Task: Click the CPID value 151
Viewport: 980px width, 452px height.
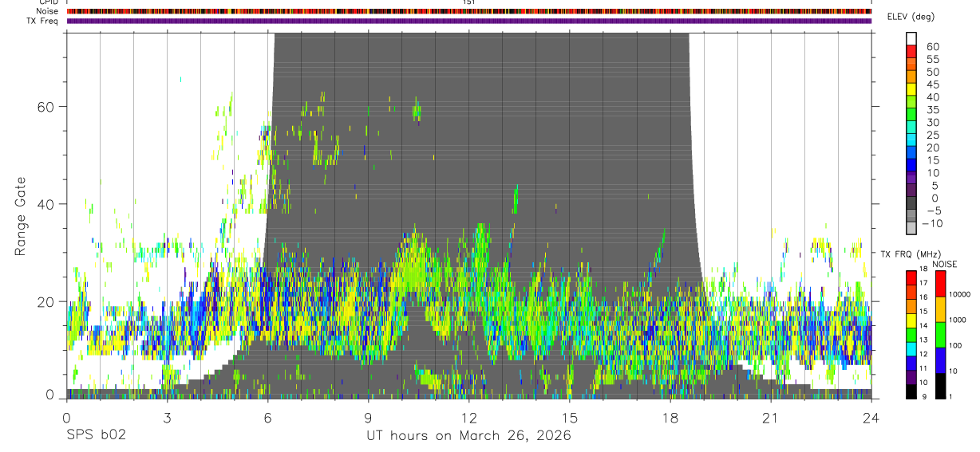Action: click(468, 2)
